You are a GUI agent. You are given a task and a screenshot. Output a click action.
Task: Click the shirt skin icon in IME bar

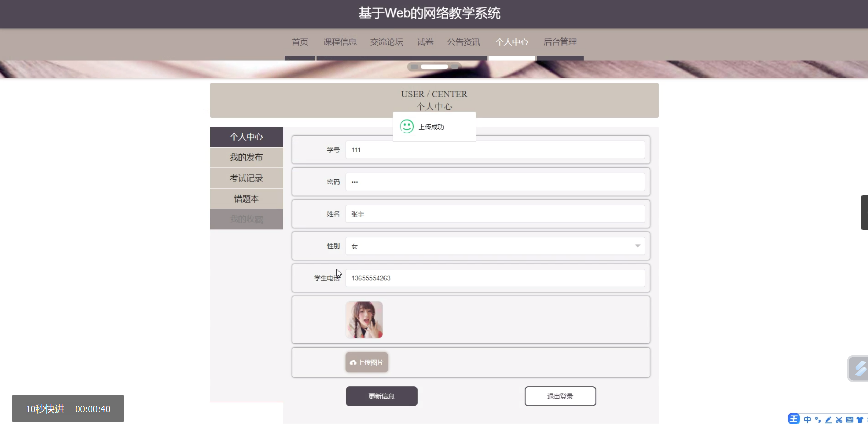point(860,420)
